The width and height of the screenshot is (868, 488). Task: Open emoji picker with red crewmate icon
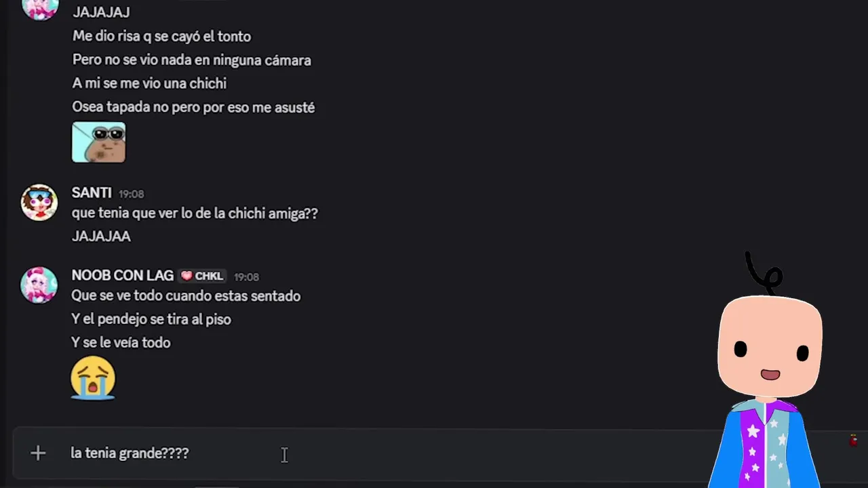(853, 441)
